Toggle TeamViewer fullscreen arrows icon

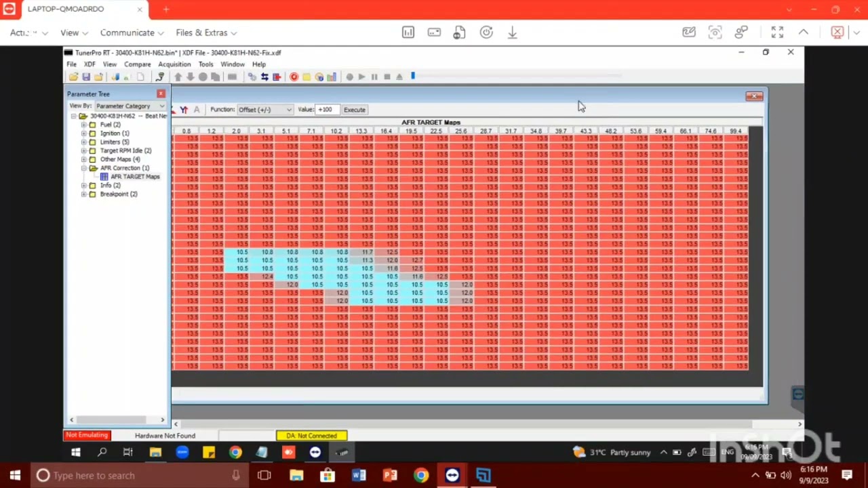[777, 33]
